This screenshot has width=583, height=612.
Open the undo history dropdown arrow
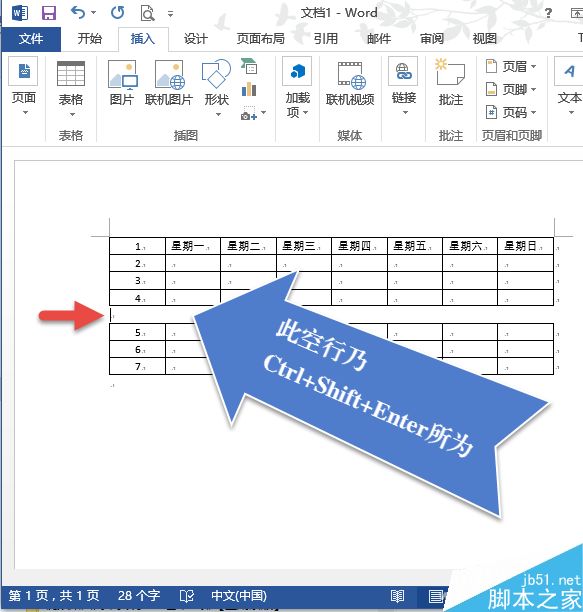pyautogui.click(x=94, y=13)
